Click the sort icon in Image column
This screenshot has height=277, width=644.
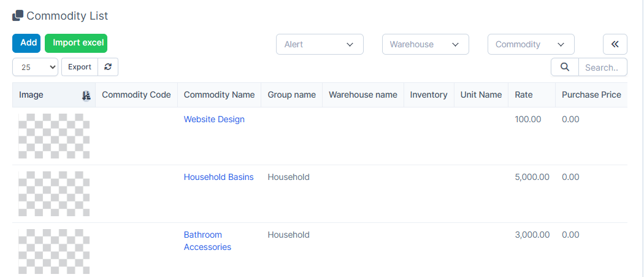[x=86, y=95]
